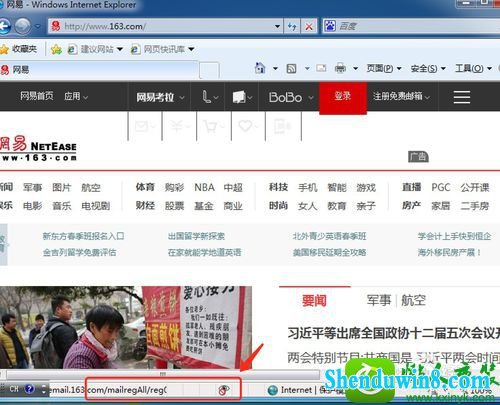This screenshot has width=500, height=405.
Task: Open the 工具(O) menu
Action: tap(473, 69)
